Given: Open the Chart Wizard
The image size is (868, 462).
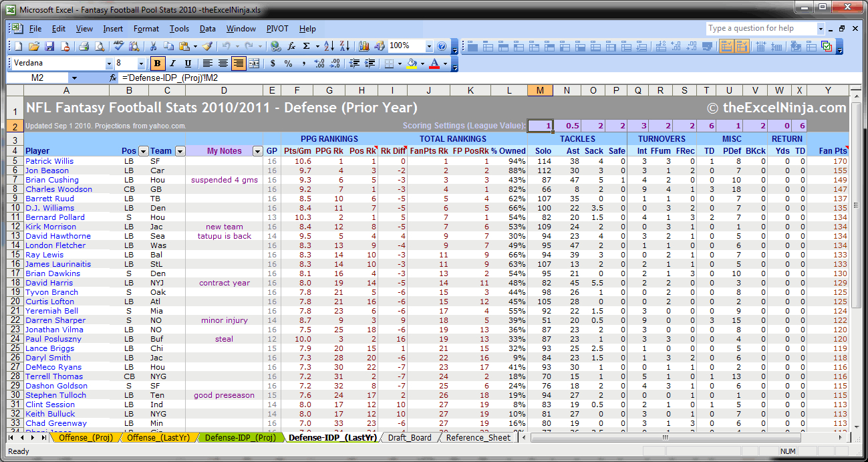Looking at the screenshot, I should tap(364, 46).
